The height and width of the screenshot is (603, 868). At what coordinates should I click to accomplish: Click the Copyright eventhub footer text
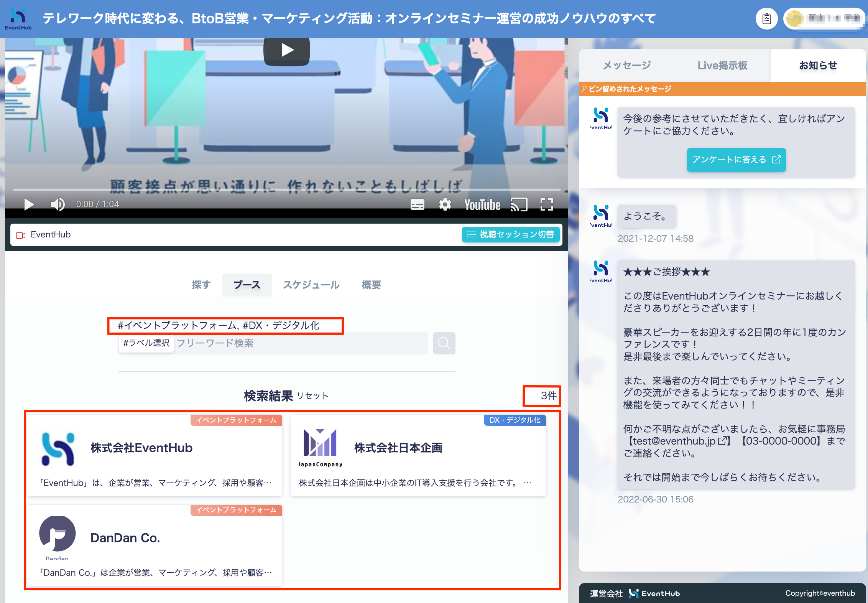coord(820,593)
